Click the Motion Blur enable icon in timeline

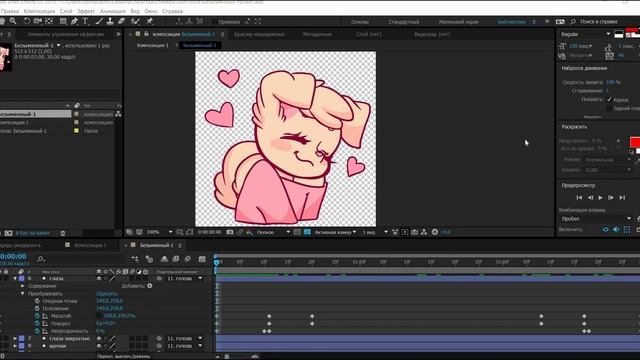(x=188, y=259)
